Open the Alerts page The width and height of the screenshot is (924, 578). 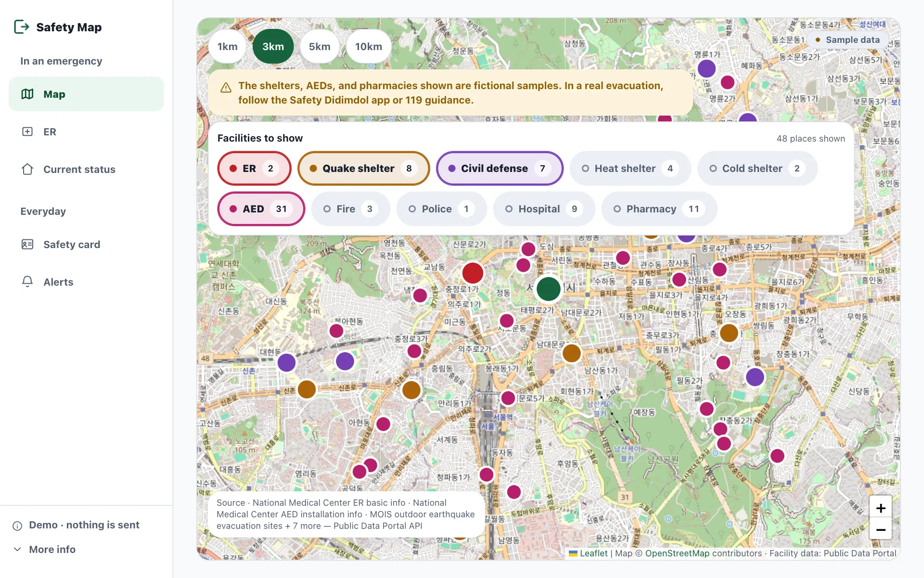click(x=86, y=282)
